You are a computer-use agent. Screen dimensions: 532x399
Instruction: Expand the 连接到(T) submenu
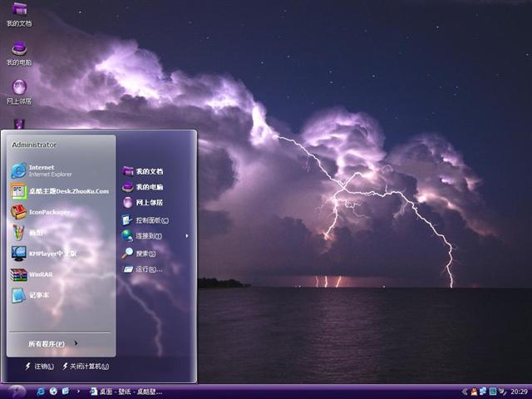tap(150, 236)
